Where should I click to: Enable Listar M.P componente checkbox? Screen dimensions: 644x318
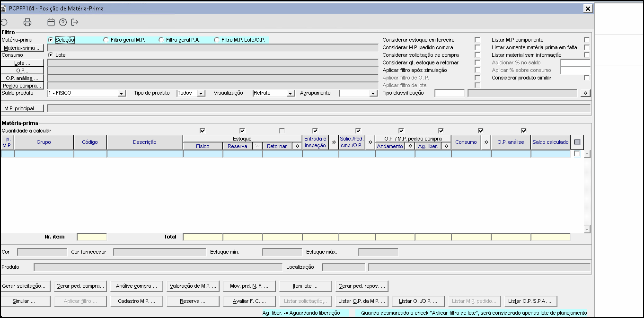point(587,40)
